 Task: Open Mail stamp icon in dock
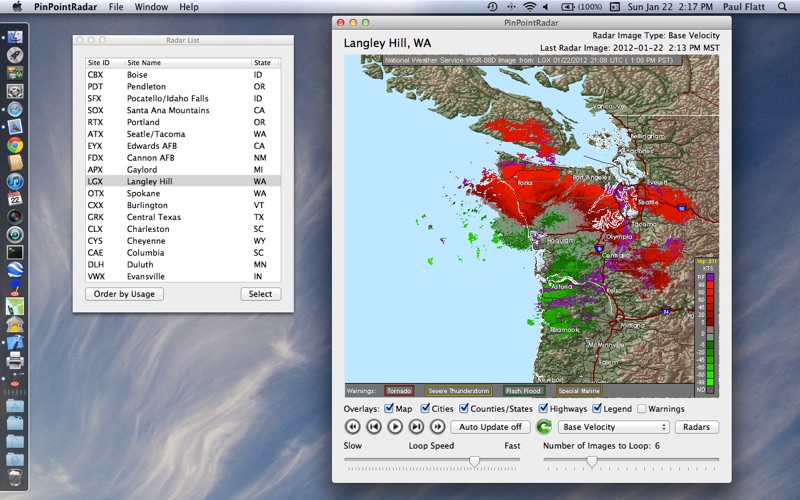[x=15, y=127]
